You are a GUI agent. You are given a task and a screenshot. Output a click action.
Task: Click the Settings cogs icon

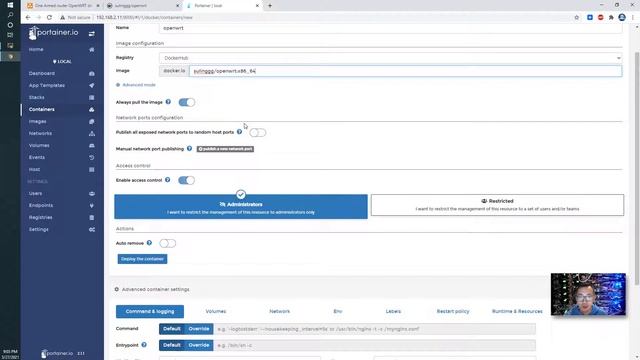(x=92, y=229)
